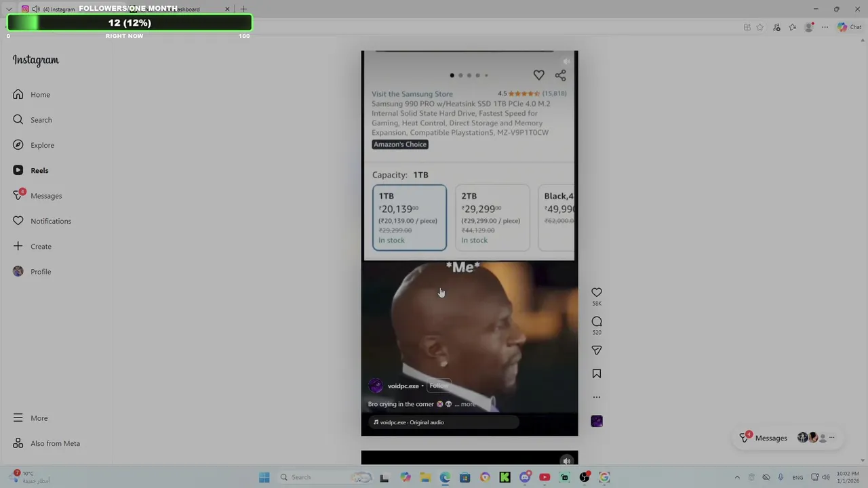This screenshot has width=868, height=488.
Task: Switch ENG input language indicator
Action: 797,477
